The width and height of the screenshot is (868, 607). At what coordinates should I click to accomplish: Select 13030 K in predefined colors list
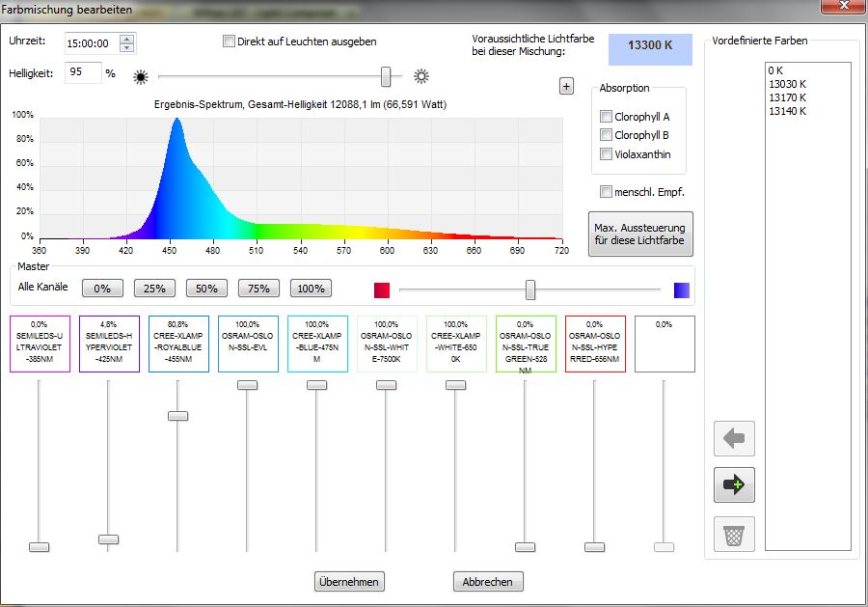coord(787,84)
